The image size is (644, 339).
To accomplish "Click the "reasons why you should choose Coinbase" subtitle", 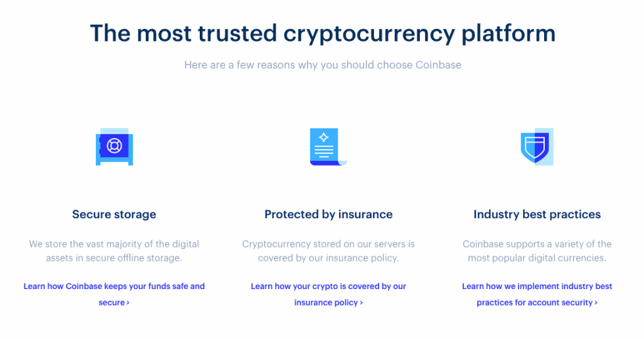I will click(323, 65).
